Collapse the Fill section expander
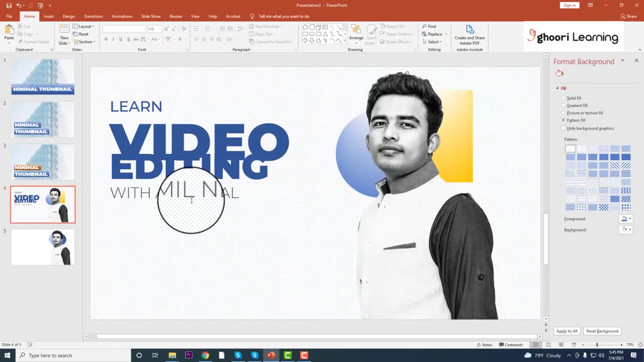Image resolution: width=644 pixels, height=362 pixels. [x=557, y=88]
